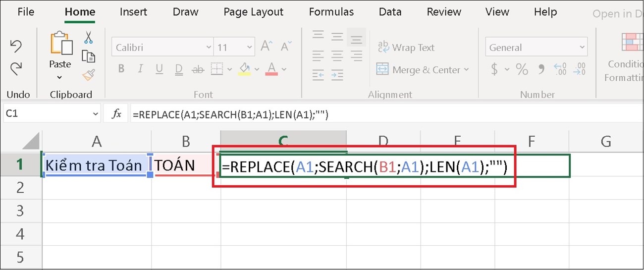644x270 pixels.
Task: Toggle Strikethrough formatting
Action: pyautogui.click(x=198, y=69)
